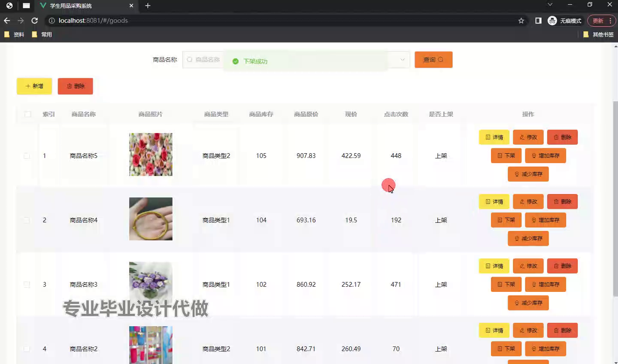Reload the current page
Screen dimensions: 618x364
35,21
